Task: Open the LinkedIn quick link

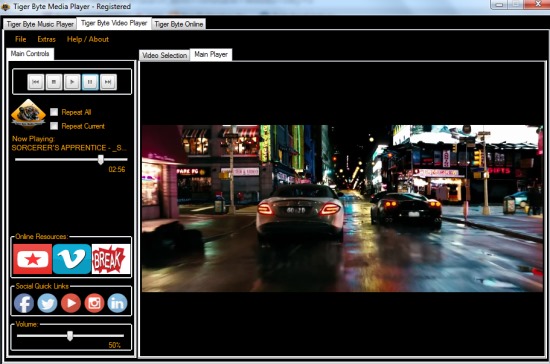Action: click(x=118, y=303)
